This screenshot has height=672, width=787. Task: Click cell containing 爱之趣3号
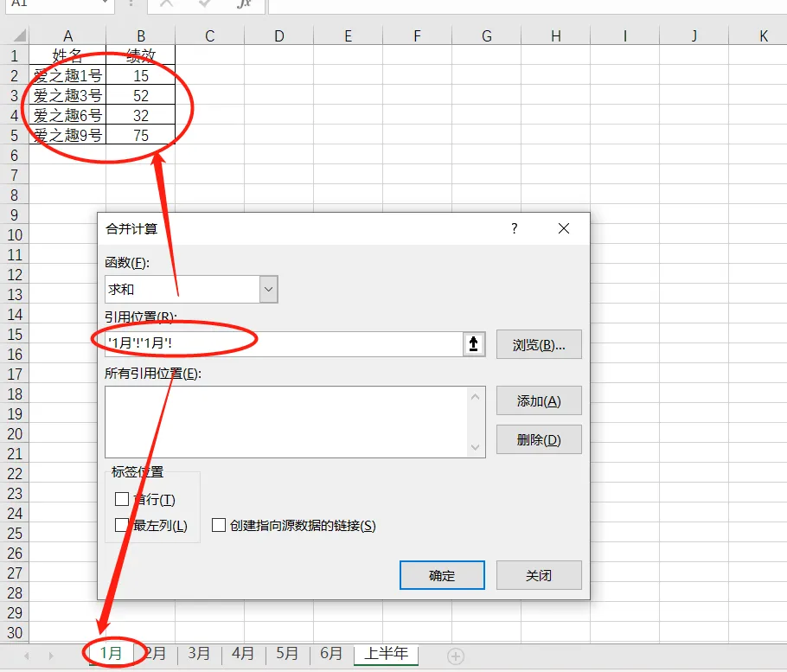pos(67,95)
